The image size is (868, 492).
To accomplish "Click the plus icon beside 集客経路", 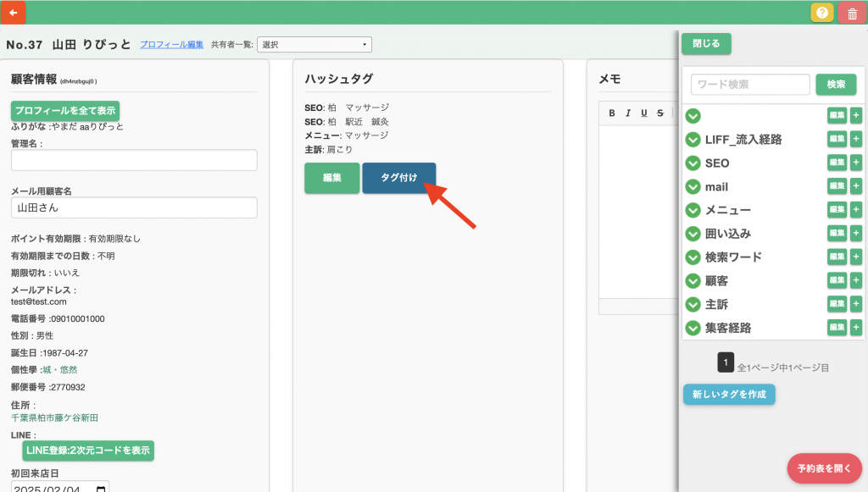I will 856,328.
